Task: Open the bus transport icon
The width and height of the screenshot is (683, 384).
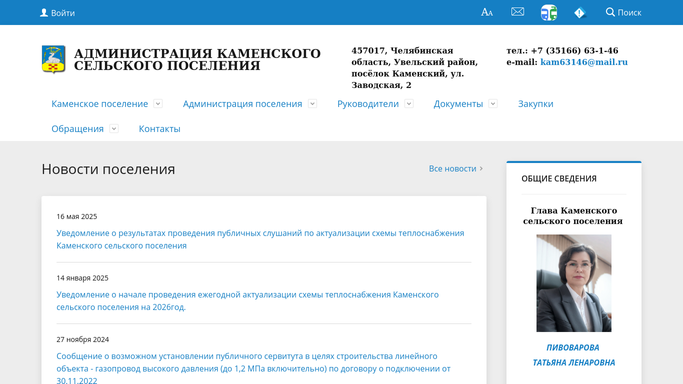Action: [549, 13]
